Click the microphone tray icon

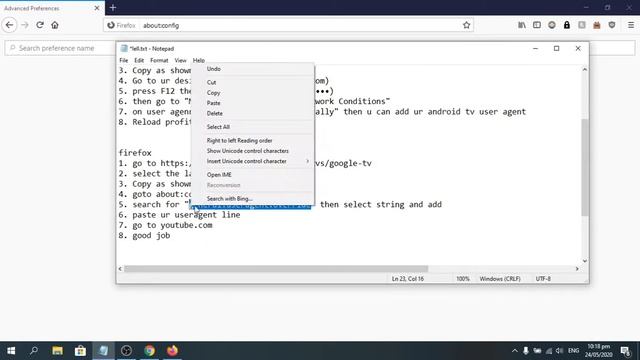pos(526,351)
